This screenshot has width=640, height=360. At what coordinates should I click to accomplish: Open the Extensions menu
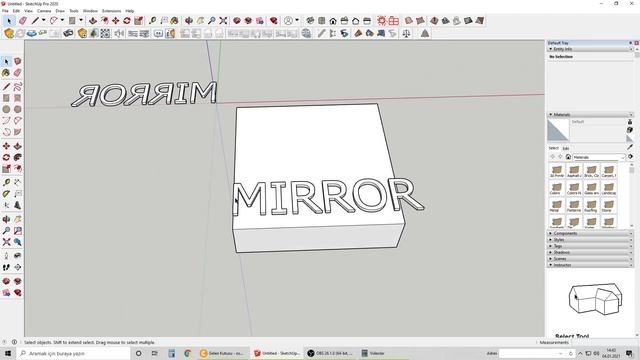[x=111, y=11]
